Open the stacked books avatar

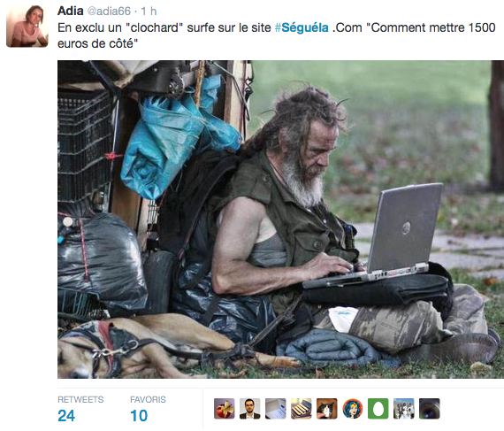[x=302, y=409]
